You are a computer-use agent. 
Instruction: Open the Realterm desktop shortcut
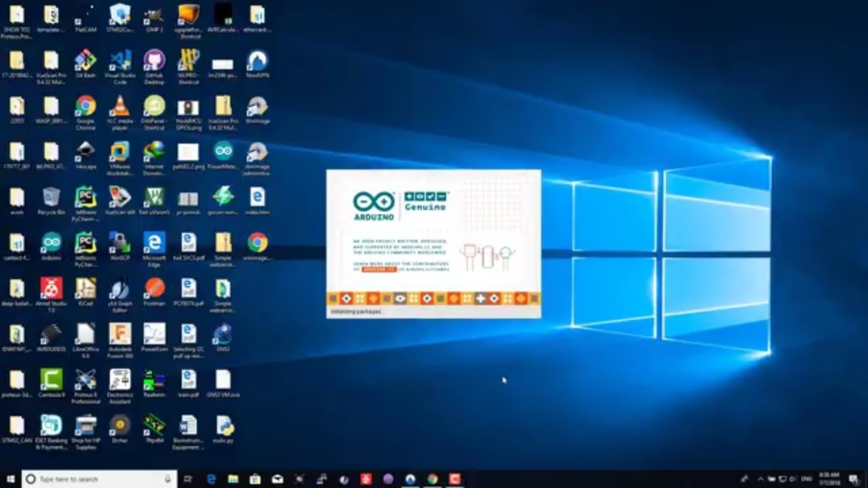tap(154, 384)
